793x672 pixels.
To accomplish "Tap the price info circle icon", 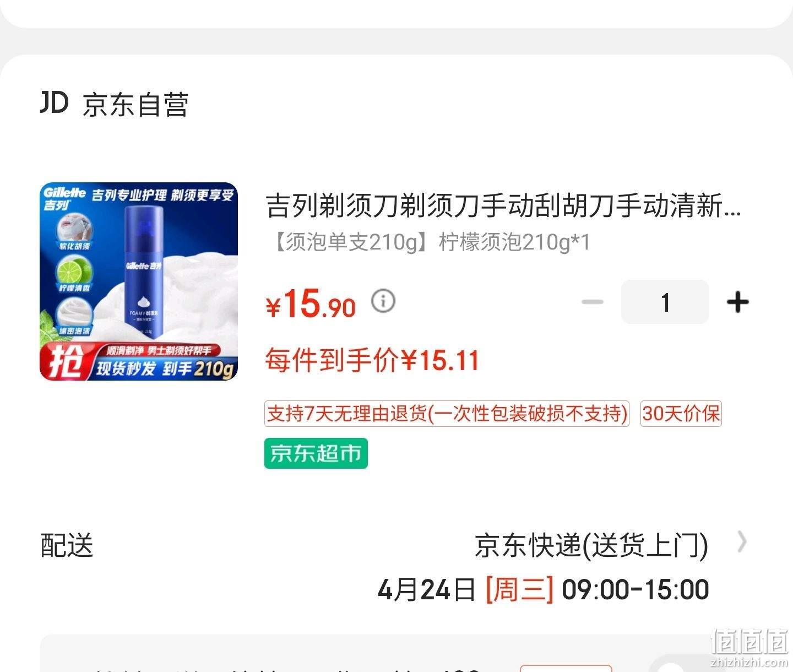I will 383,301.
